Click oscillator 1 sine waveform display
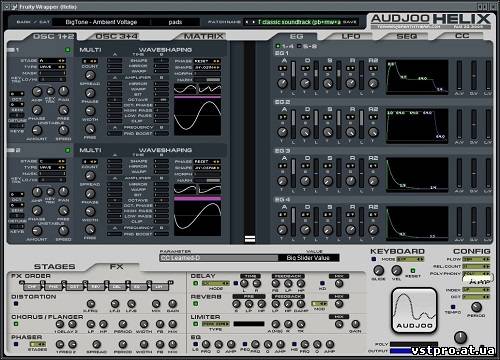 click(x=197, y=117)
